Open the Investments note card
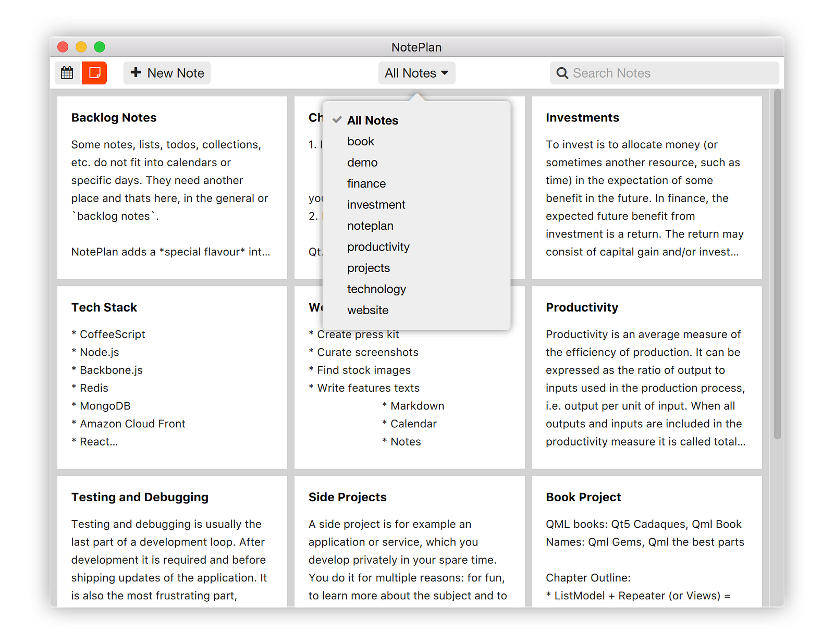834x644 pixels. pyautogui.click(x=647, y=188)
